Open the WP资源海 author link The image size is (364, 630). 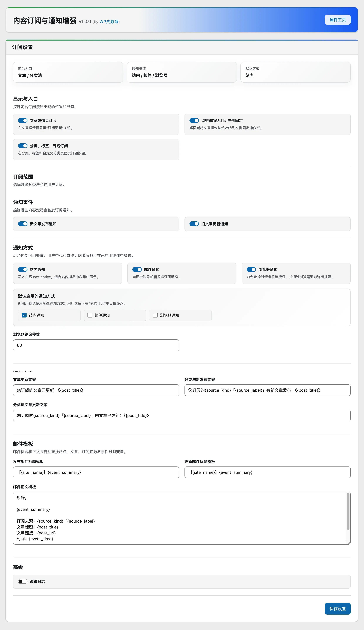tap(109, 22)
